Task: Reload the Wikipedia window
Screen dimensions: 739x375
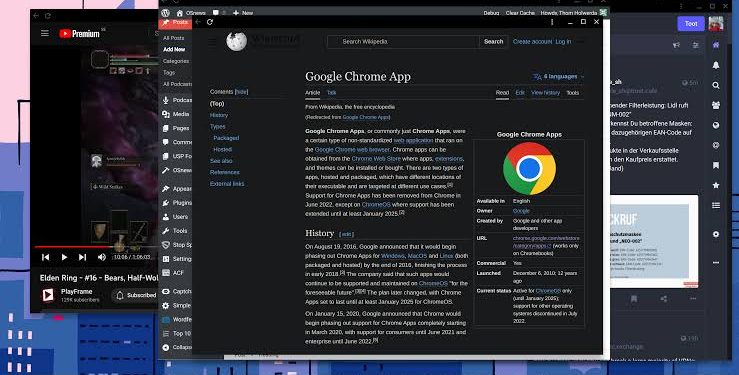Action: point(210,22)
